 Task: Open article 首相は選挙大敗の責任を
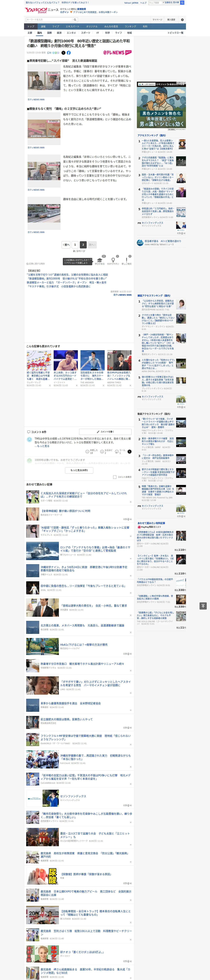point(93,606)
